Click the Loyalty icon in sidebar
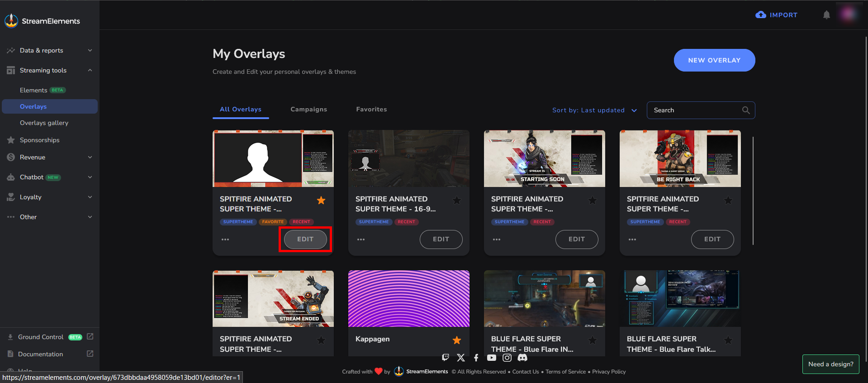The width and height of the screenshot is (868, 383). coord(11,197)
